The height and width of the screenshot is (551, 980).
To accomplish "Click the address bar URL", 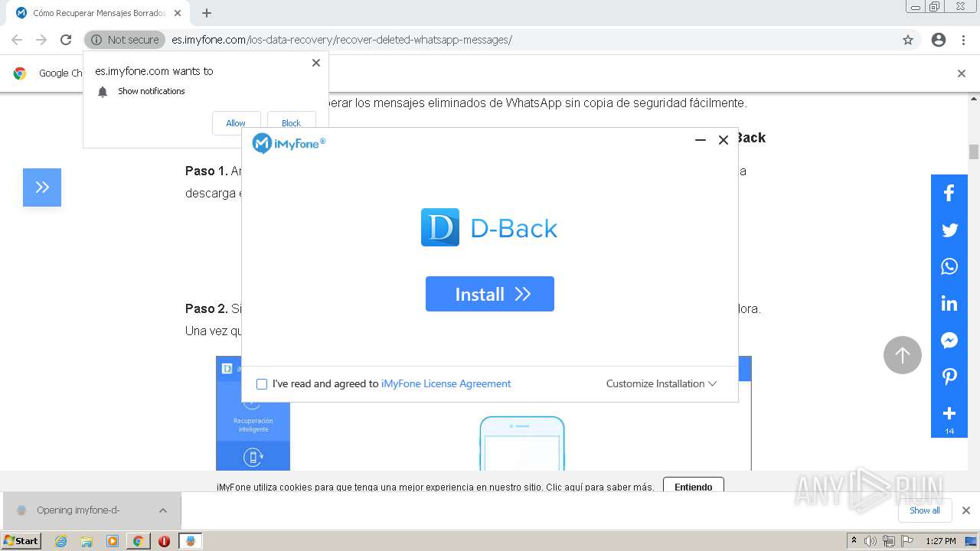I will pos(341,40).
